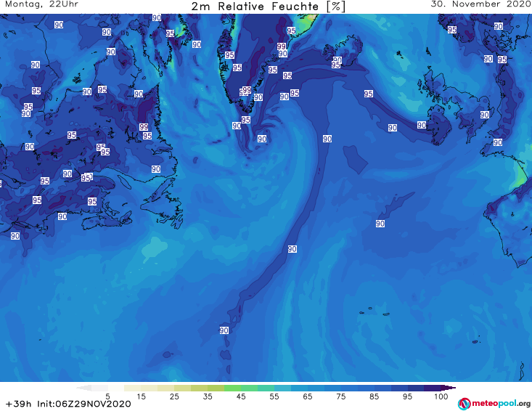Click the legend value "95" below color bar
This screenshot has width=532, height=411.
(x=407, y=396)
